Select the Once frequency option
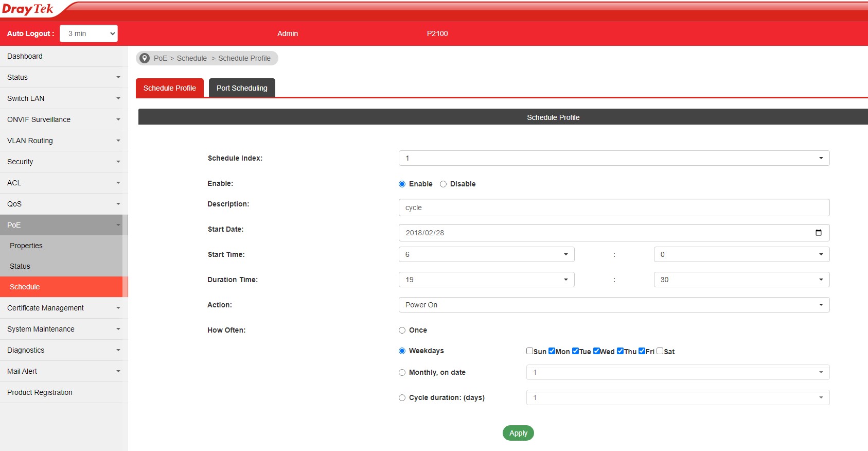Viewport: 868px width, 451px height. 402,331
